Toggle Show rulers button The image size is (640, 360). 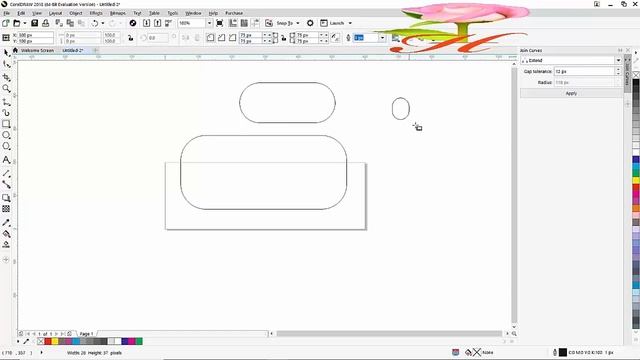pos(233,23)
